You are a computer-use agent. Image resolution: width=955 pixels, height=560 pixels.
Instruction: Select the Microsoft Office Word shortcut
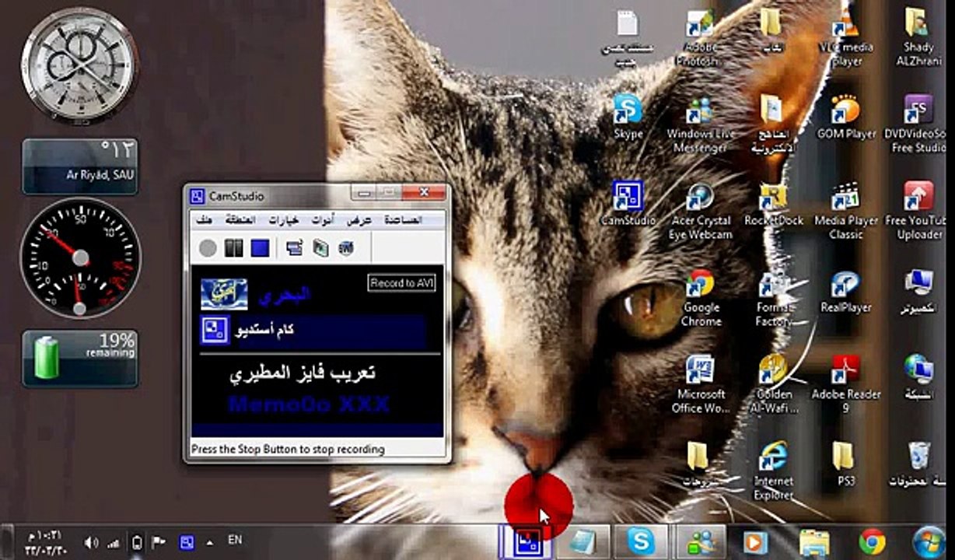700,385
